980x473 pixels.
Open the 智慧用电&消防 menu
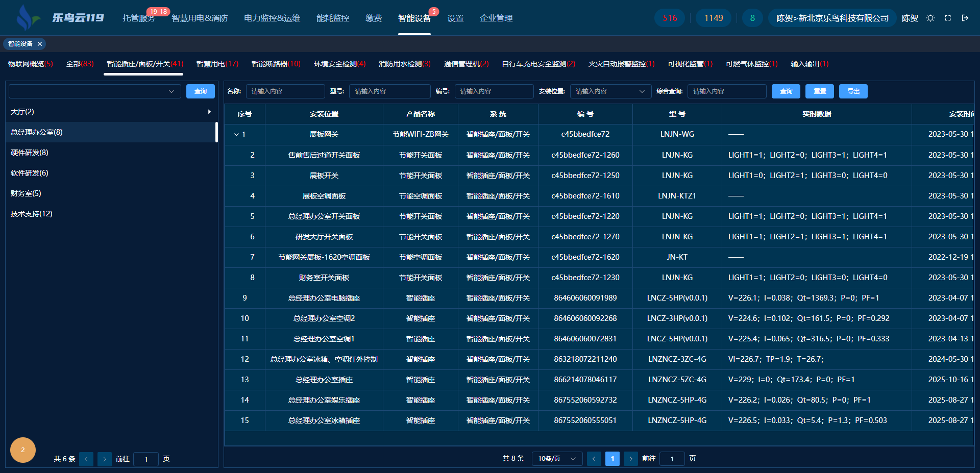(x=200, y=18)
